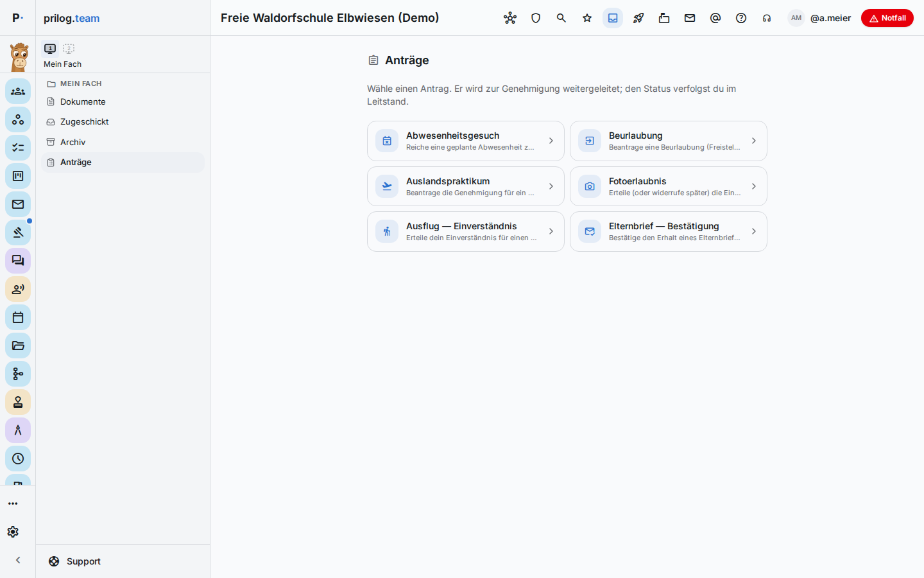Select Zugeschickt in the sidebar
This screenshot has width=924, height=578.
123,122
